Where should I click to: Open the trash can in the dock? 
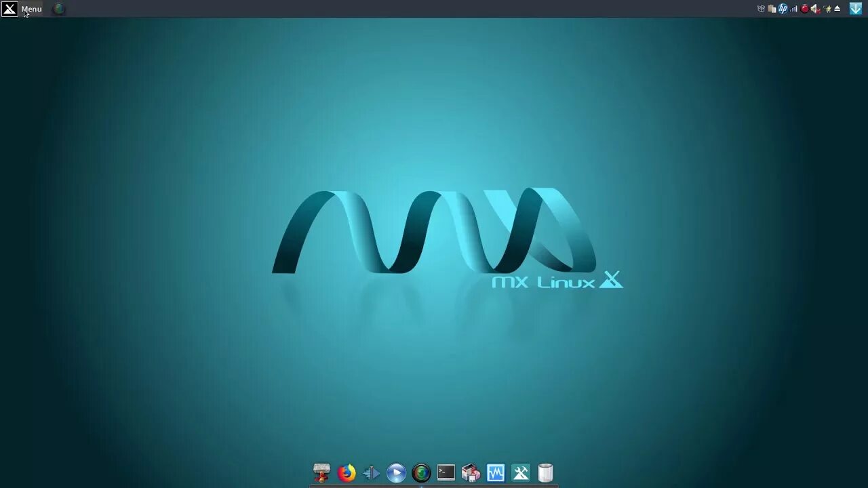tap(545, 472)
